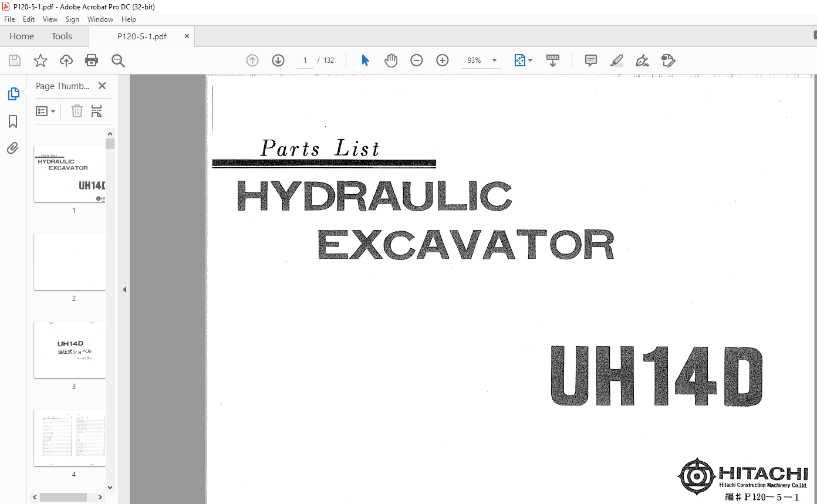817x504 pixels.
Task: Click the scrolling mode keyboard icon
Action: click(x=552, y=60)
